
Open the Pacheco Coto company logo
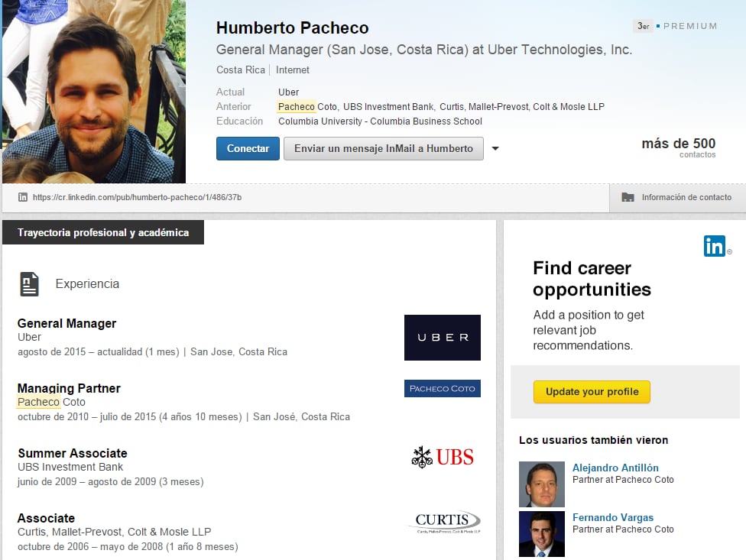click(442, 388)
